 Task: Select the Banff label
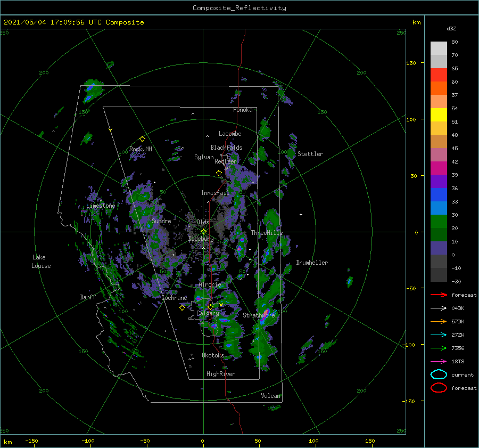click(x=88, y=297)
